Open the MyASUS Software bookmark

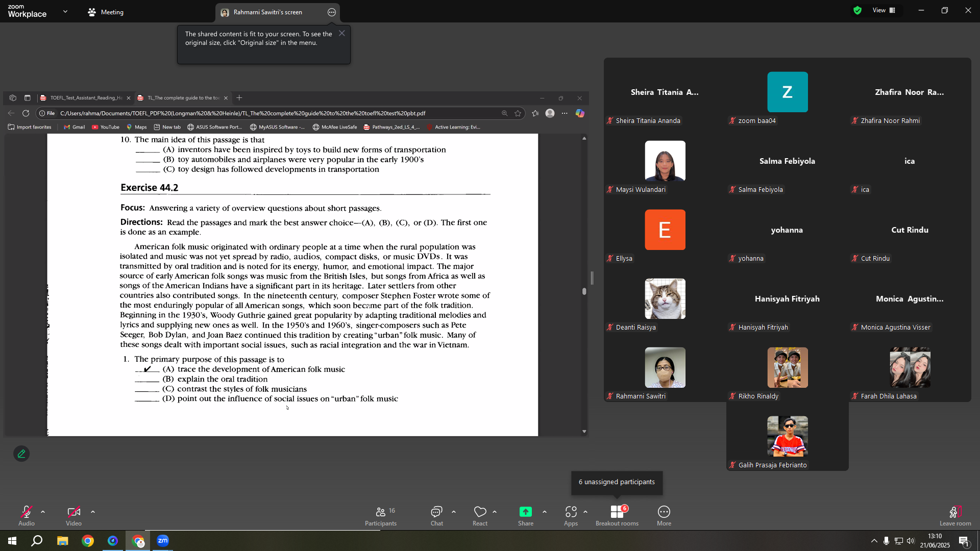point(277,127)
